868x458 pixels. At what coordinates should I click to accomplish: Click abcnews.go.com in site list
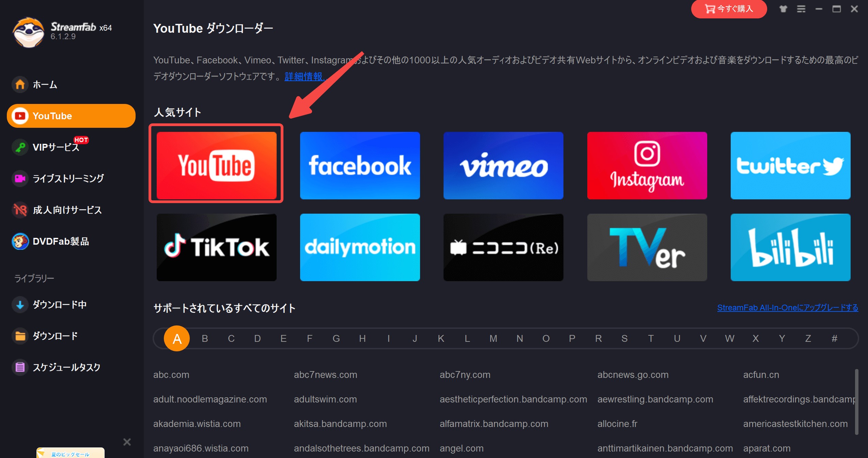(633, 375)
